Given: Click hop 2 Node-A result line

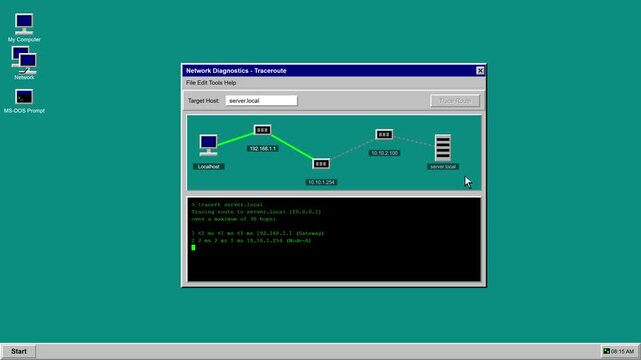Looking at the screenshot, I should (251, 241).
